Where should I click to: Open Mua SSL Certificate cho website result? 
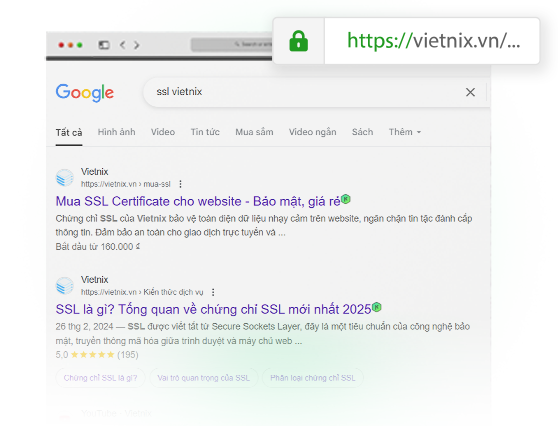pos(198,201)
